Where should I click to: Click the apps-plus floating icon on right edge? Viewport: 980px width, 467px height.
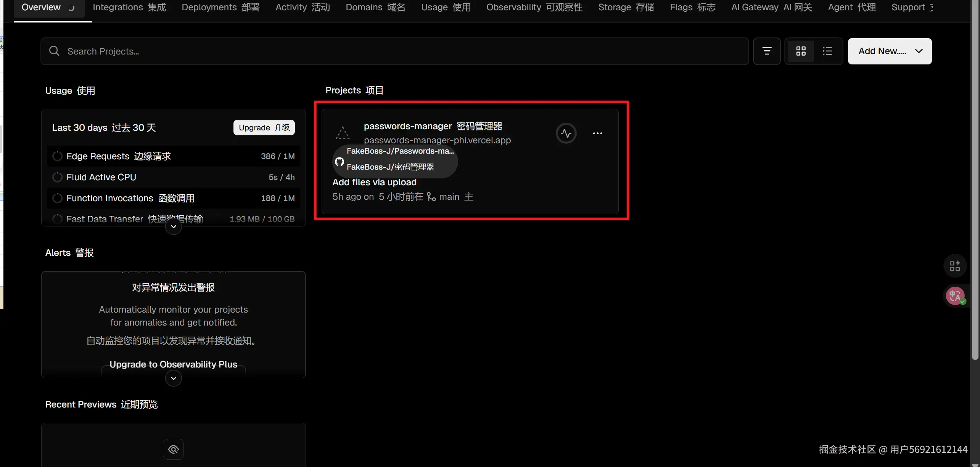click(x=955, y=266)
